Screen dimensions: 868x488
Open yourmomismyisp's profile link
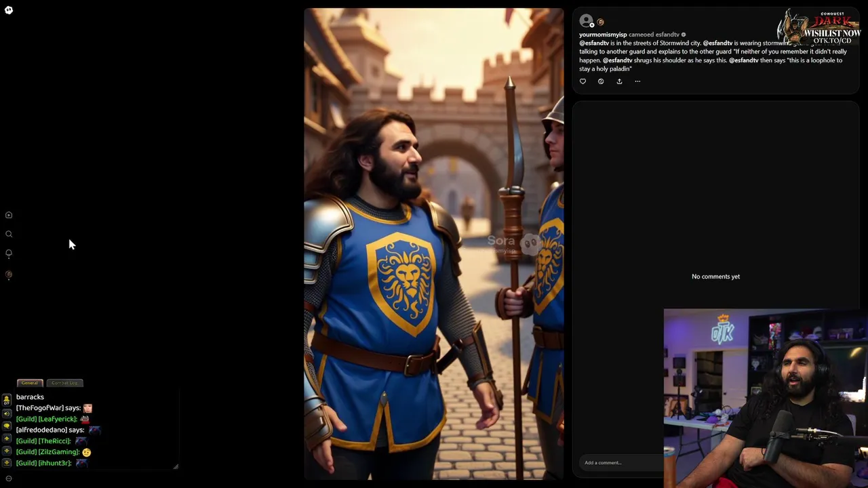coord(603,35)
